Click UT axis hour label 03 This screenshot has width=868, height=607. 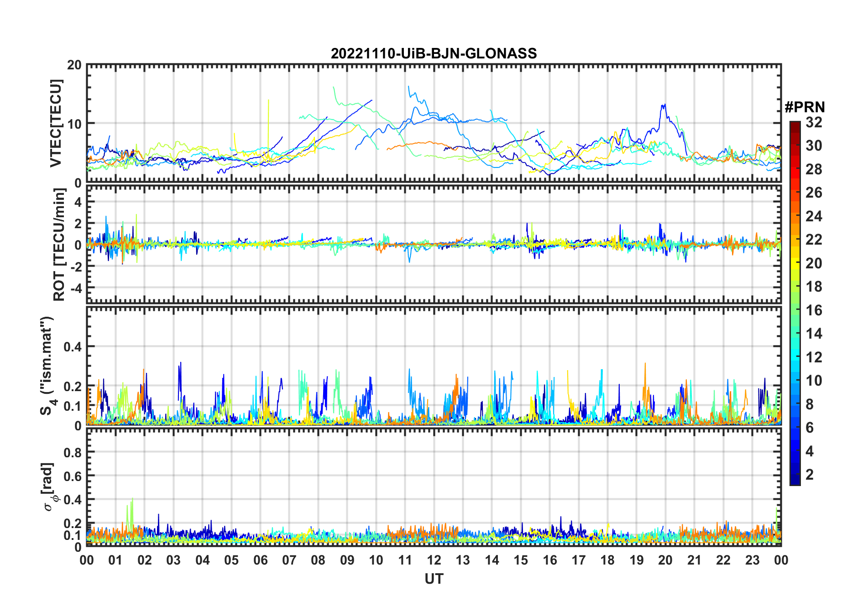[x=173, y=560]
